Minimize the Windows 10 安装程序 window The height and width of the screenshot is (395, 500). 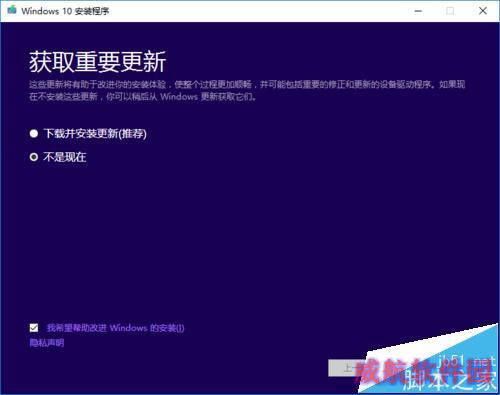coord(418,11)
